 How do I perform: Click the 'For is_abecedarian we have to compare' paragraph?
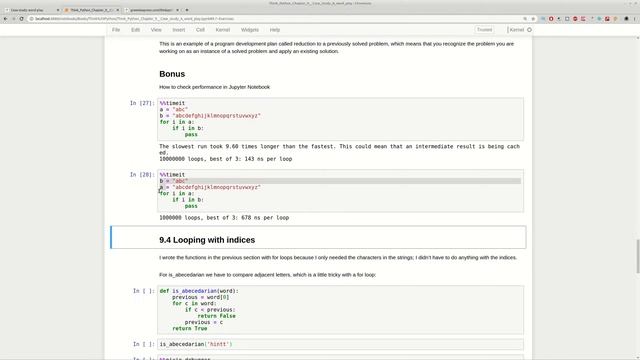[267, 275]
